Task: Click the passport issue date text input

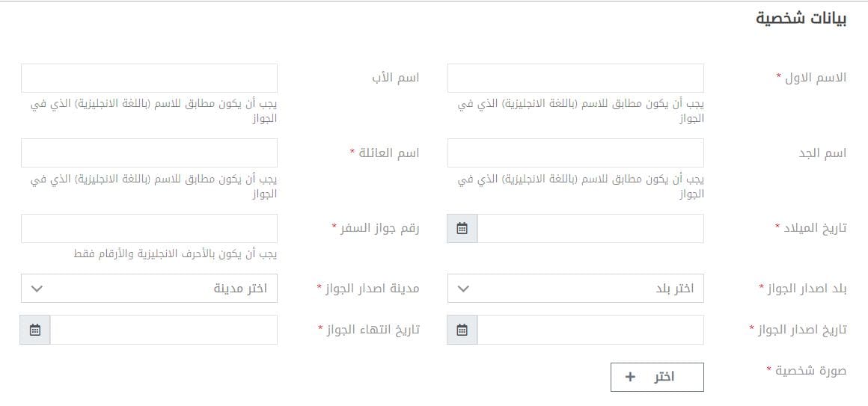Action: pos(590,330)
